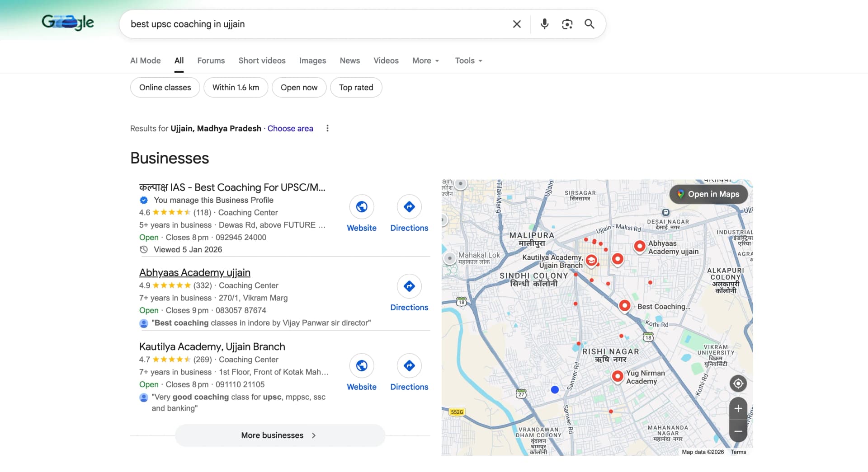868x472 pixels.
Task: Click Mahakal Lok landmark marker on map
Action: (x=449, y=258)
